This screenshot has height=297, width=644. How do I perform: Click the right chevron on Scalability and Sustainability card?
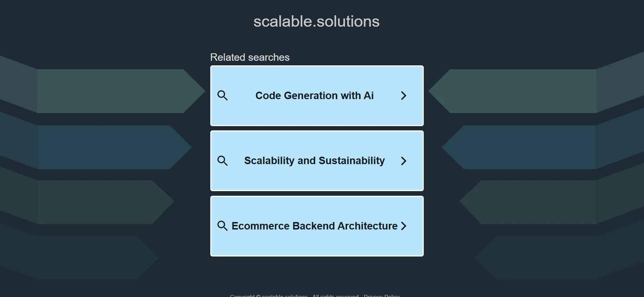pos(403,161)
